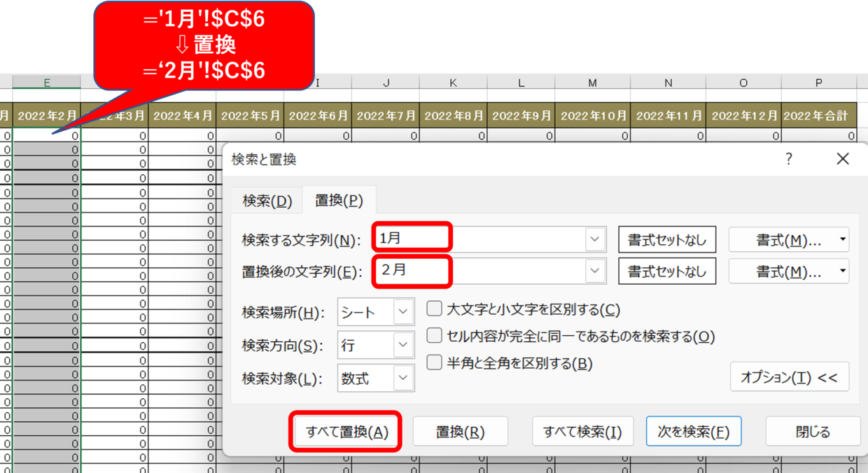Screen dimensions: 868x473
Task: Expand the 置換後の文字列 history dropdown arrow
Action: (595, 271)
